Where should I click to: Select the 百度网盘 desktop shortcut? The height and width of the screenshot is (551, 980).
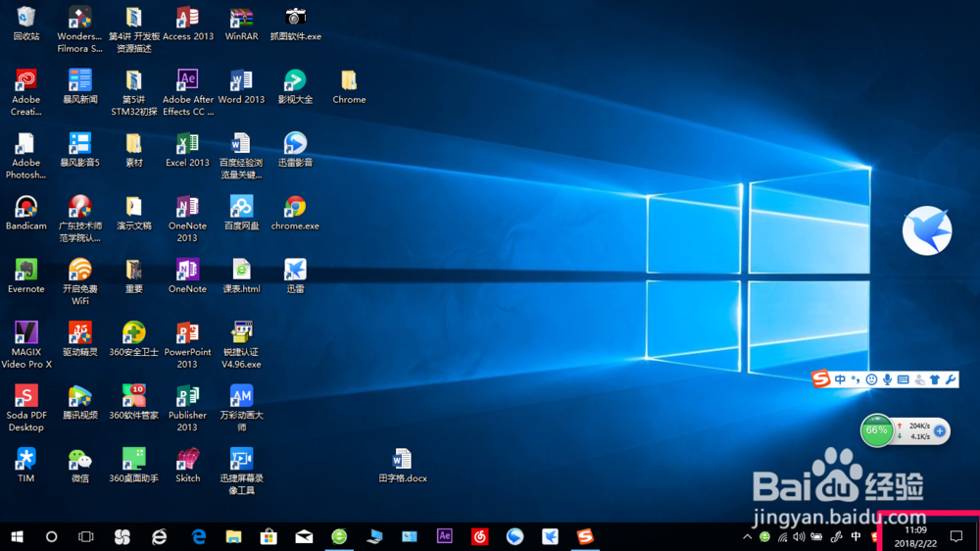pyautogui.click(x=241, y=214)
